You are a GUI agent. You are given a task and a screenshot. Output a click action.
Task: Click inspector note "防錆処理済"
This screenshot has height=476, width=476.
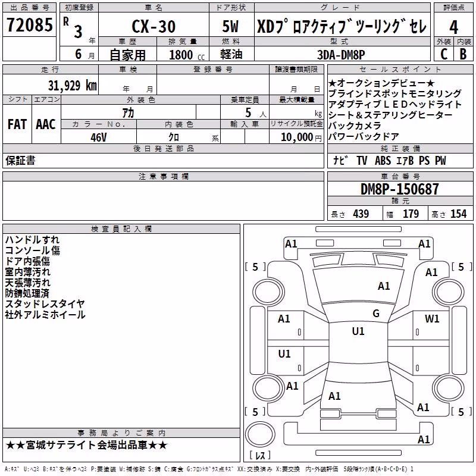tap(27, 293)
